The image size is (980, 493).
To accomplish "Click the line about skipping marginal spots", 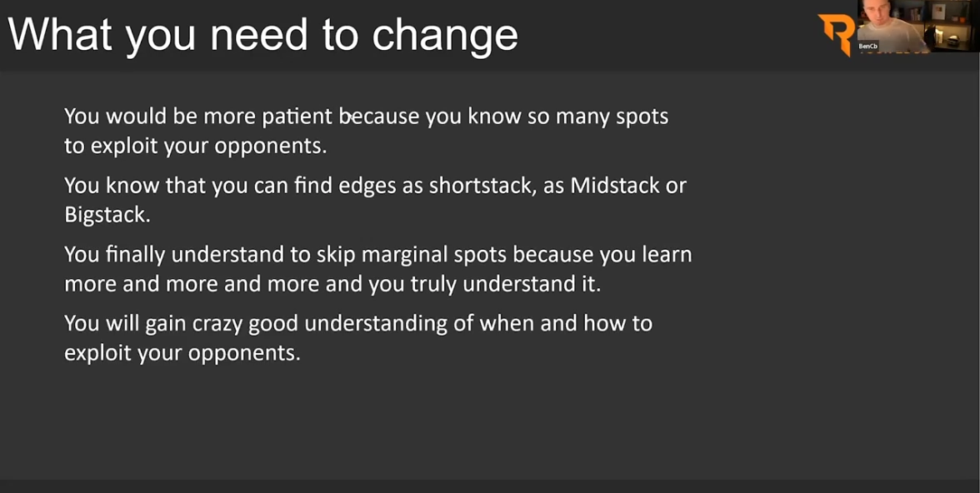I will 378,254.
